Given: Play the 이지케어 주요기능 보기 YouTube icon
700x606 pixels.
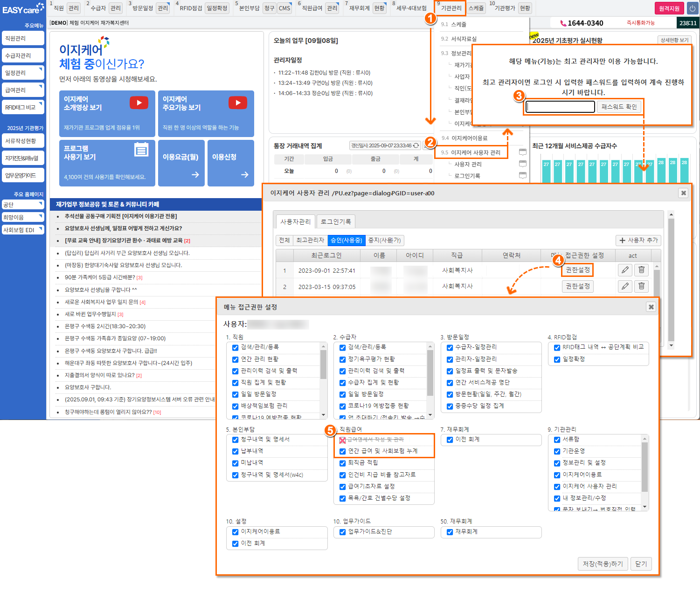Looking at the screenshot, I should [x=238, y=103].
